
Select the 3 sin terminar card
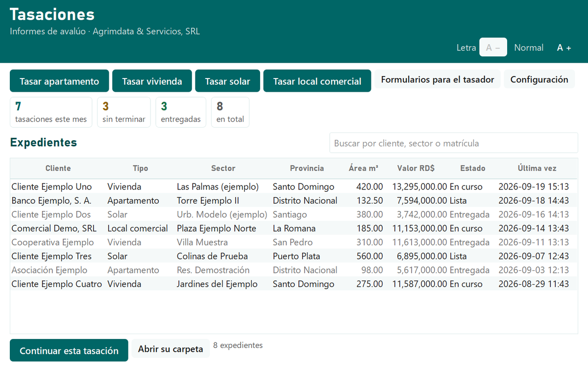[124, 112]
